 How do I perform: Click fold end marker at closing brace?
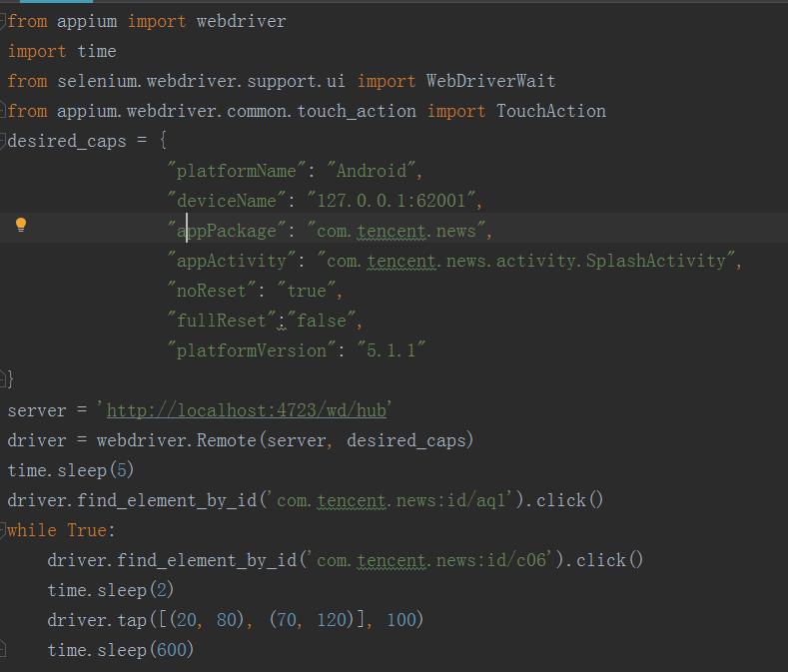click(3, 380)
